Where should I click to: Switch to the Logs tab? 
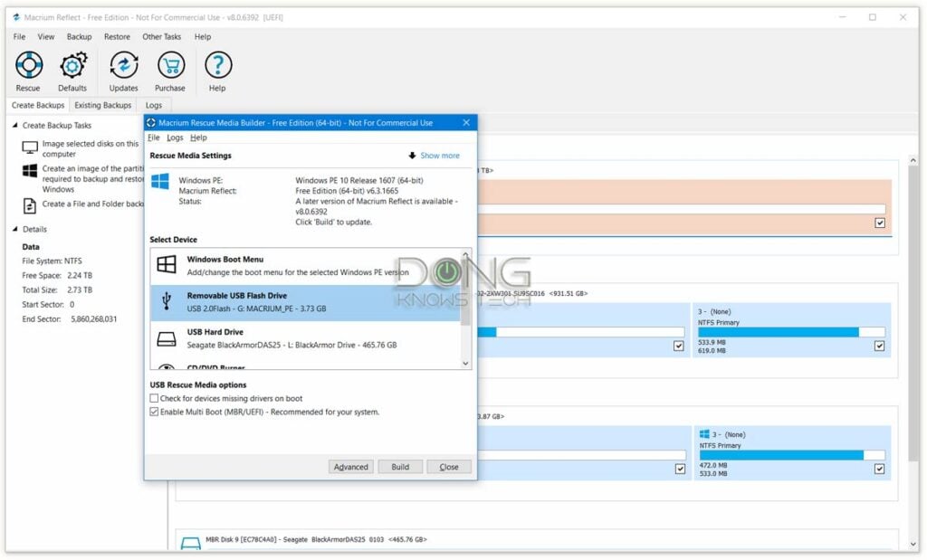(154, 105)
